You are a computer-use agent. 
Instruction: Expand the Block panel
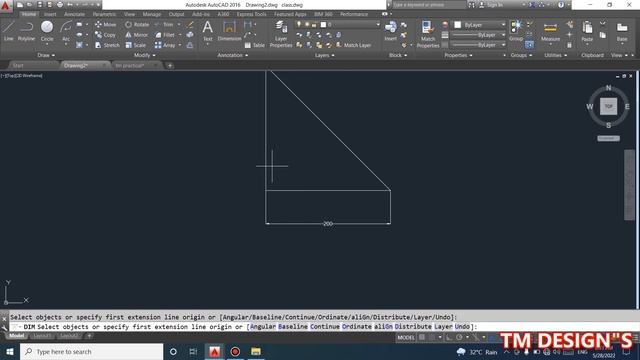click(398, 55)
